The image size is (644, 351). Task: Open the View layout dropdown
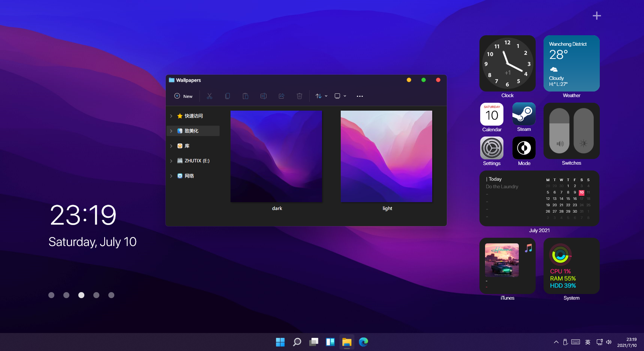[x=340, y=96]
